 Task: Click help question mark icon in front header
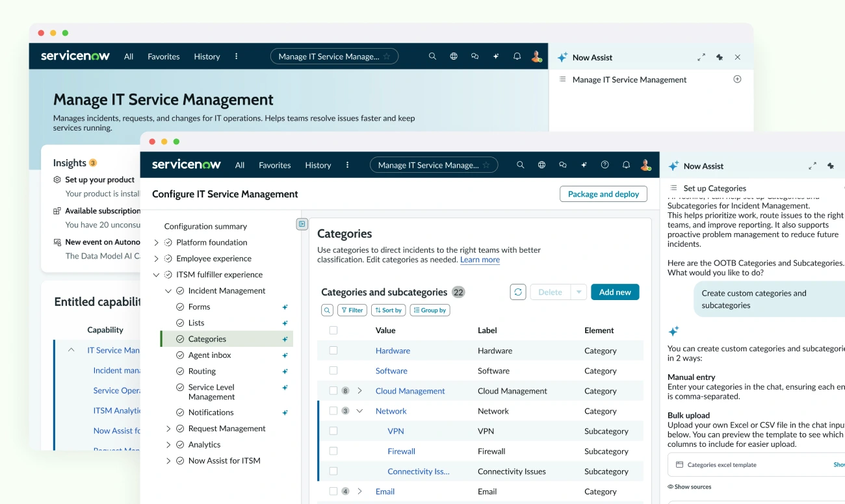coord(605,165)
